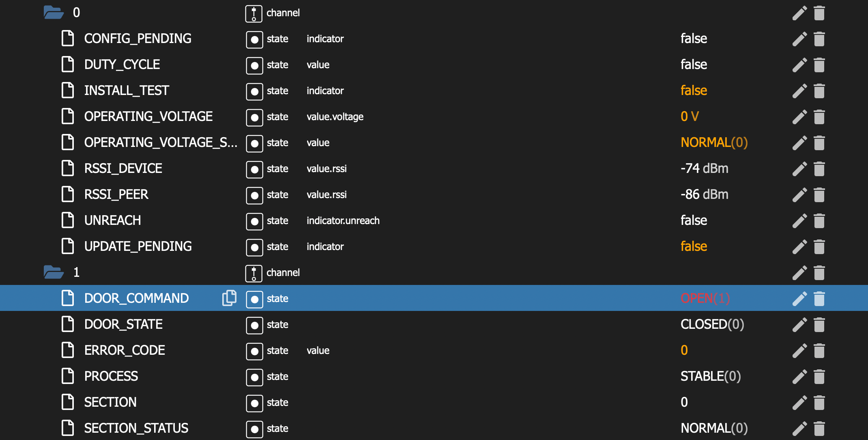Image resolution: width=868 pixels, height=440 pixels.
Task: Delete the DOOR_COMMAND state with trash icon
Action: point(819,298)
